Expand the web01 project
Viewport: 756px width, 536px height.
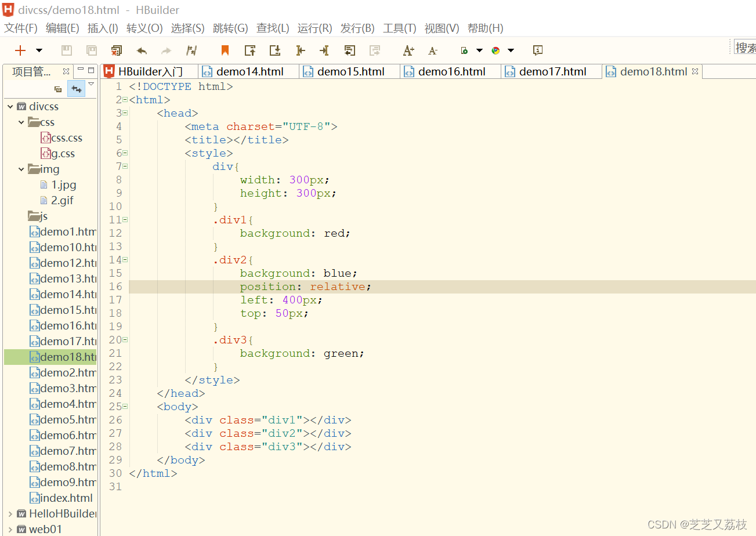pos(10,529)
